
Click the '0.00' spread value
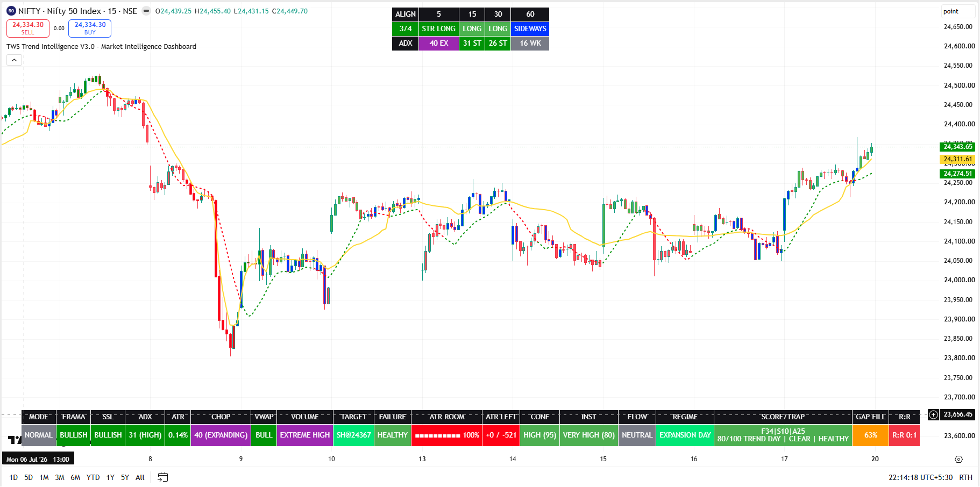pyautogui.click(x=59, y=28)
